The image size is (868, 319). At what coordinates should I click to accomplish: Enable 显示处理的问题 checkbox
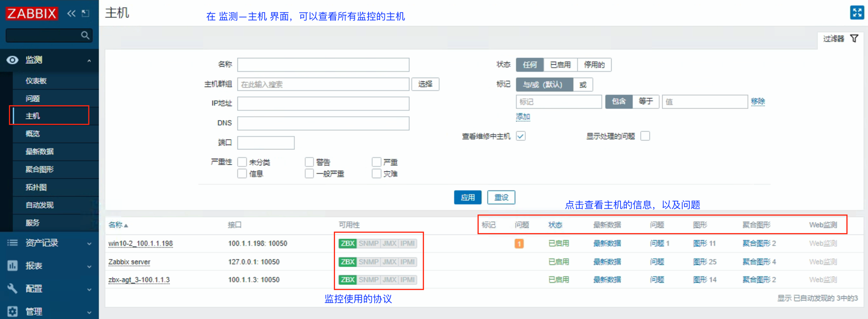tap(645, 136)
